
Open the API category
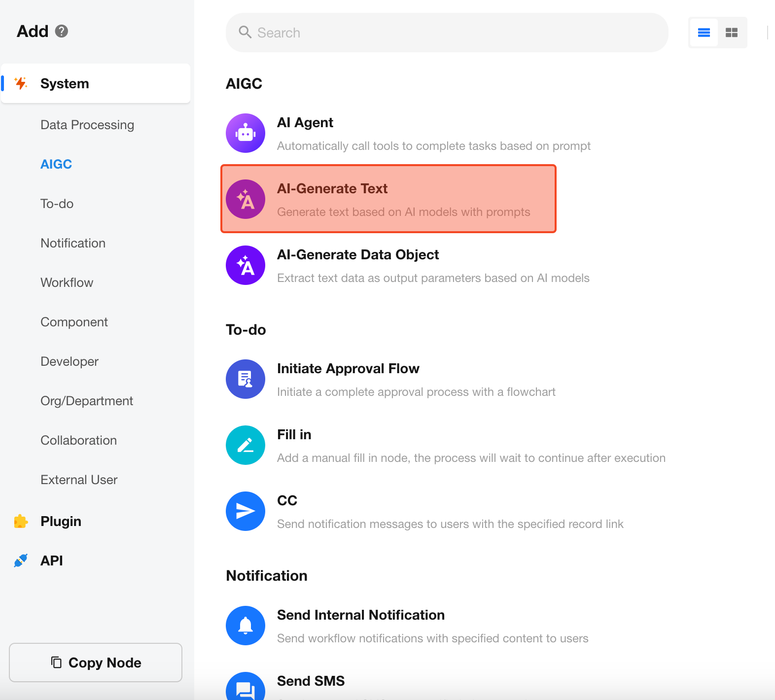tap(51, 560)
